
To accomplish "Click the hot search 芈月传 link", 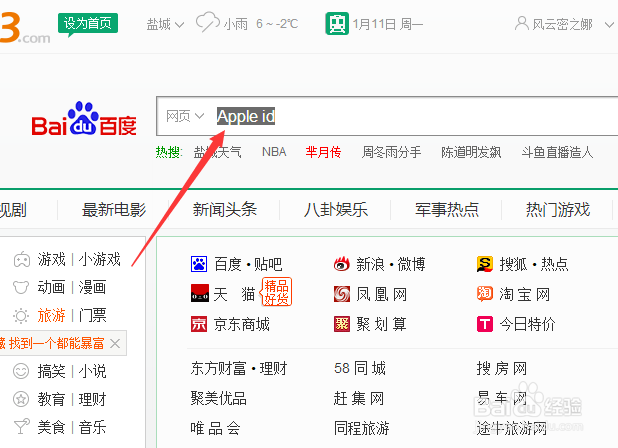I will (323, 152).
